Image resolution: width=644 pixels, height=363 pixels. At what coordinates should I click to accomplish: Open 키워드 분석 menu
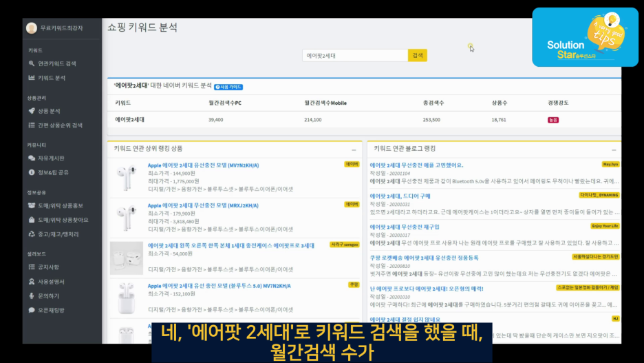click(52, 78)
